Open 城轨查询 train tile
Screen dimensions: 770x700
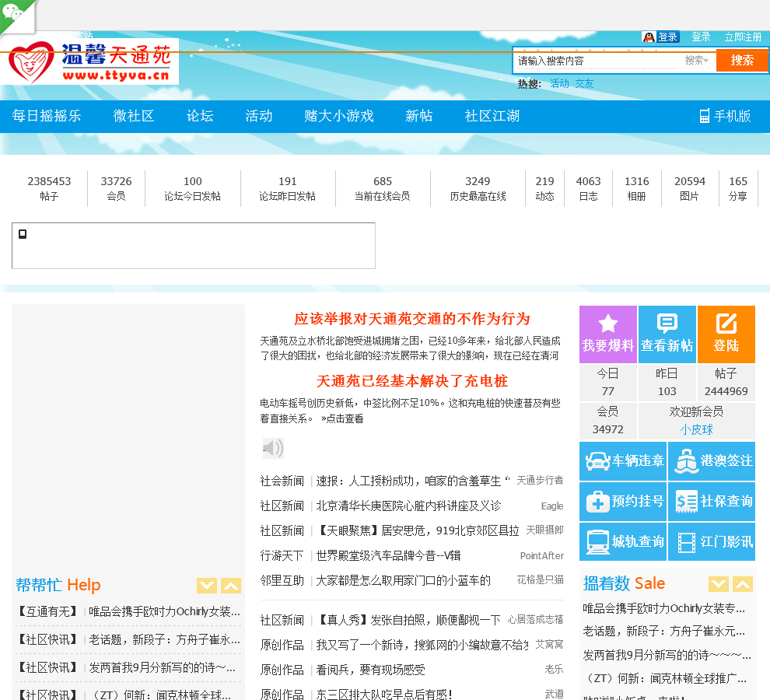click(x=623, y=541)
